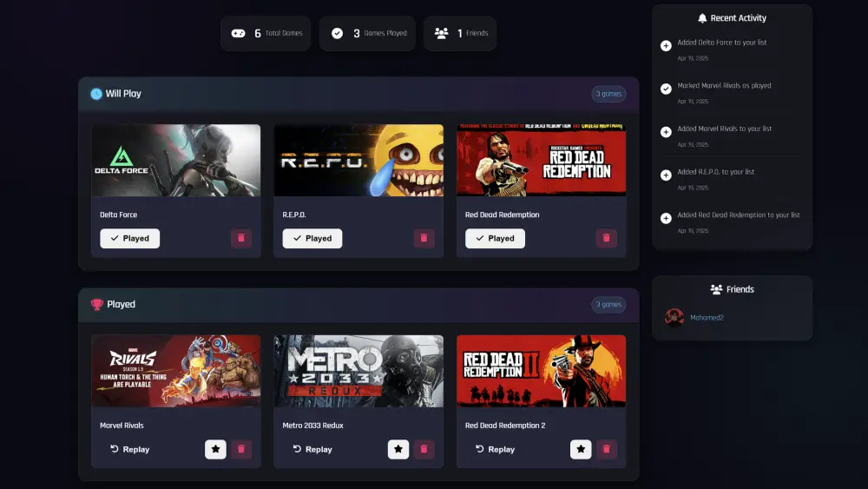Click the Games Played label

click(x=385, y=33)
